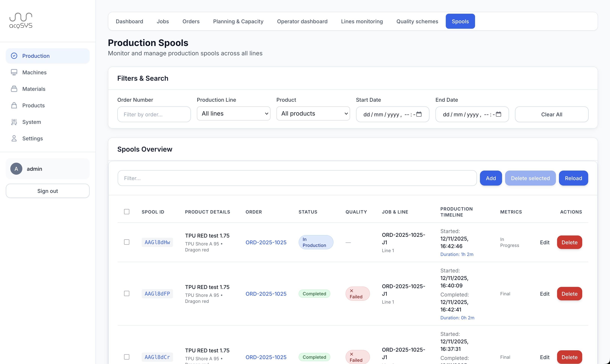Switch to the Operator dashboard tab
The height and width of the screenshot is (364, 610).
(x=302, y=21)
